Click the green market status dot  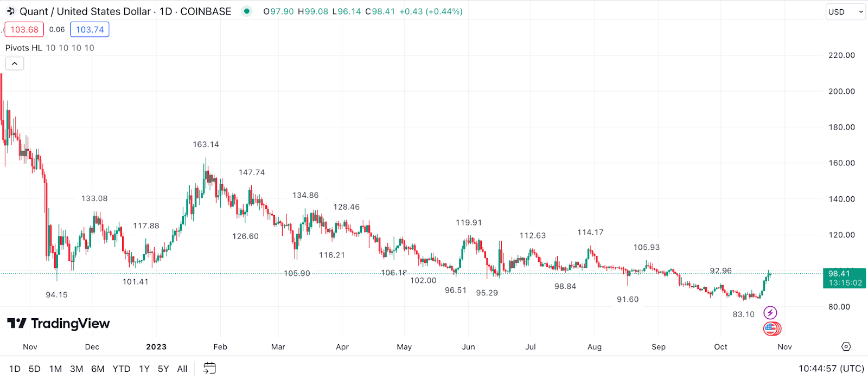[247, 11]
